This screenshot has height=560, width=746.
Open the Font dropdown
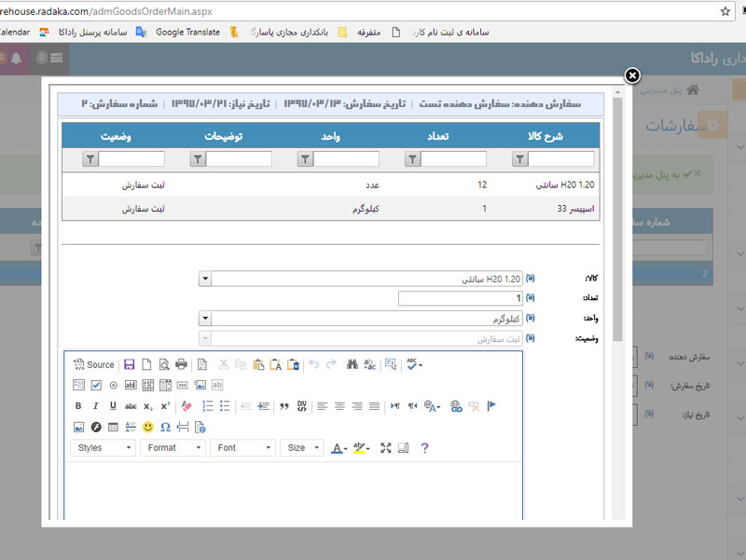[242, 448]
